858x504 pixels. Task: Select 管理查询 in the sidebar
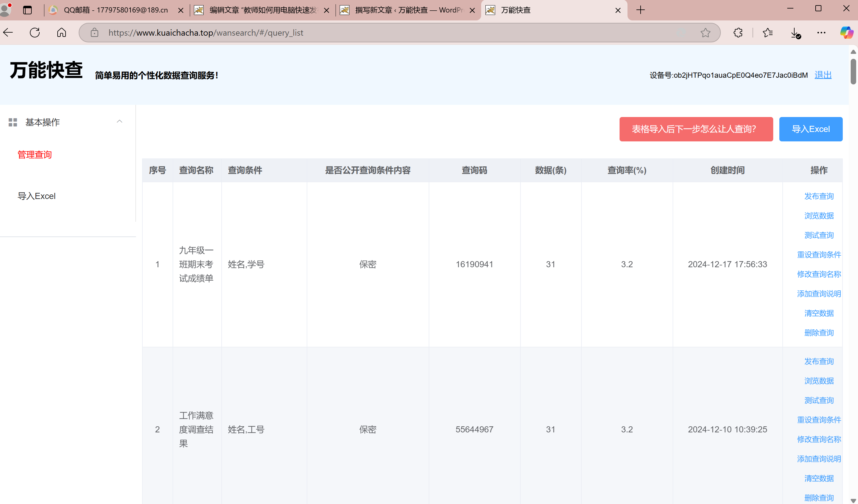34,155
